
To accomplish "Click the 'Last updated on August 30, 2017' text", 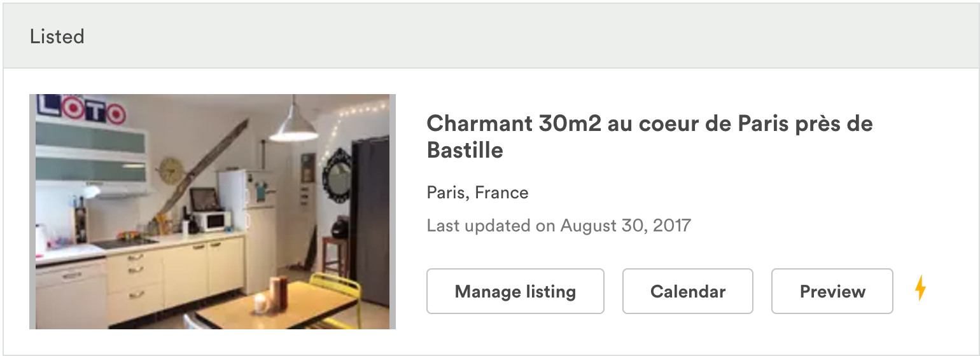I will [558, 225].
